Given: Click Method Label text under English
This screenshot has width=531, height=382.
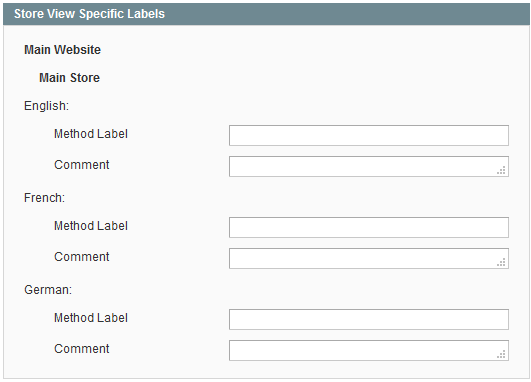Looking at the screenshot, I should click(91, 134).
